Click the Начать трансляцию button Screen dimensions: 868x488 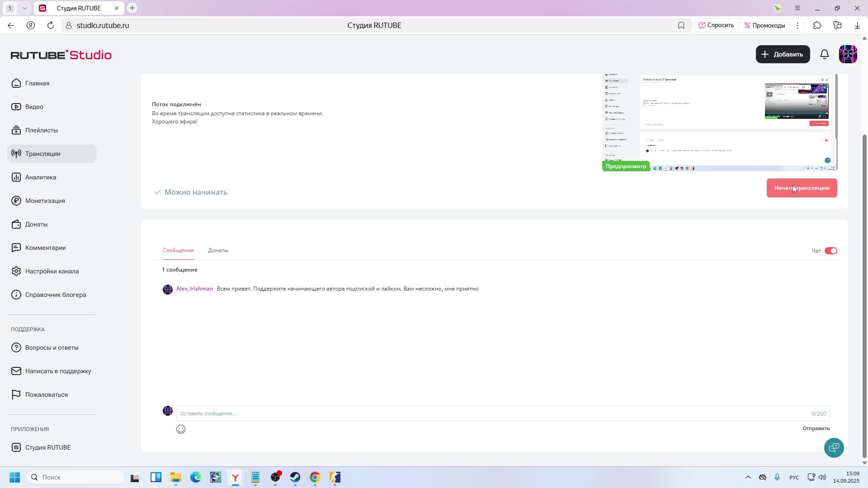(801, 188)
